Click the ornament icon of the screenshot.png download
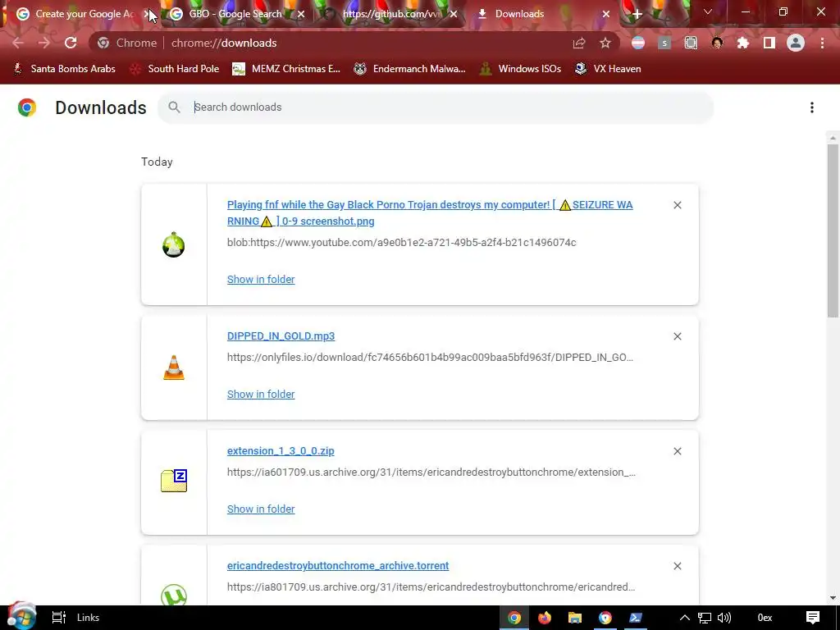Screen dimensions: 840x630 pyautogui.click(x=174, y=244)
